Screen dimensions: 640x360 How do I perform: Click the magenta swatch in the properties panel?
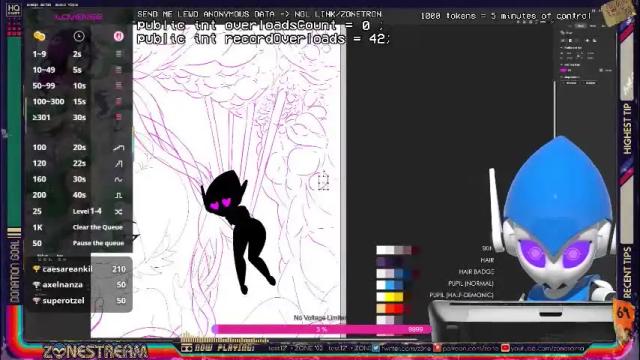[x=564, y=70]
